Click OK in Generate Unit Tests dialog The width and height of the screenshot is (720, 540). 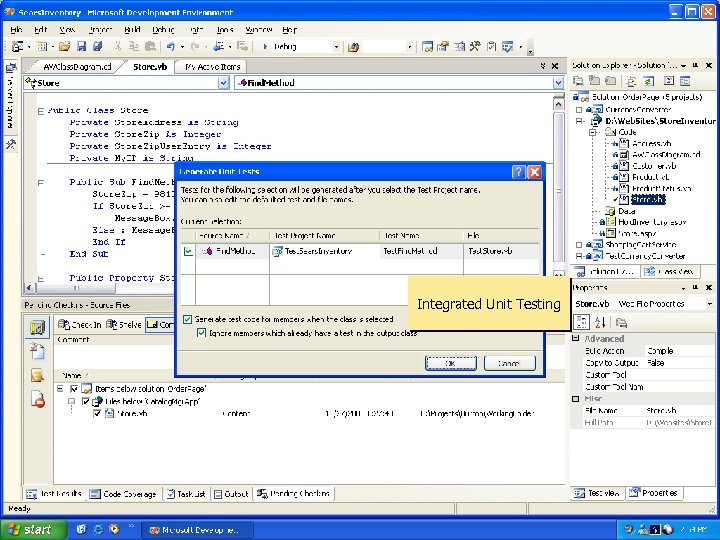[451, 363]
